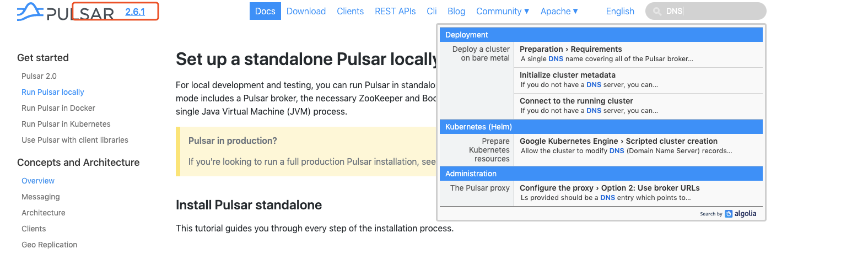The width and height of the screenshot is (868, 254).
Task: Click the Install Pulsar standalone heading
Action: pyautogui.click(x=249, y=205)
